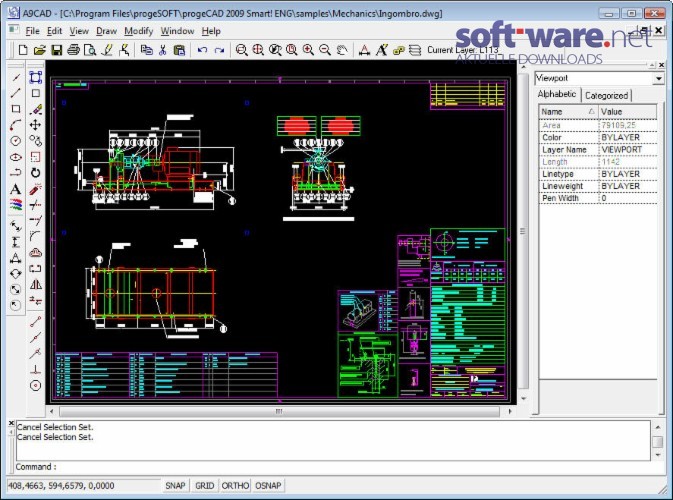
Task: Undo the last action
Action: click(x=202, y=50)
